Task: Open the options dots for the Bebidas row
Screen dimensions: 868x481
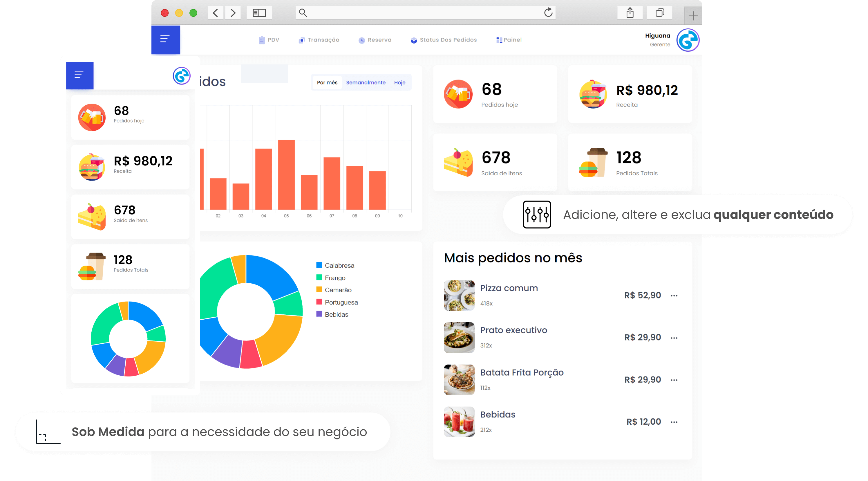Action: (x=674, y=422)
